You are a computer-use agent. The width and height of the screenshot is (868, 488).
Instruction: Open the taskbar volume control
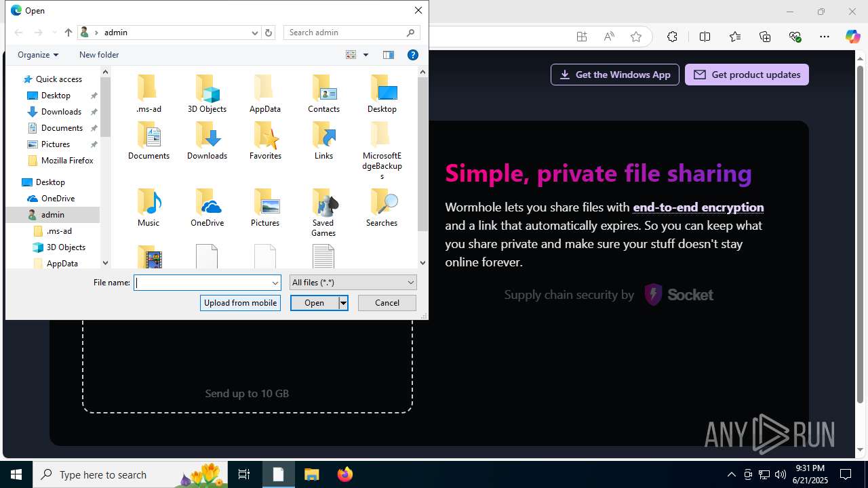click(x=780, y=474)
